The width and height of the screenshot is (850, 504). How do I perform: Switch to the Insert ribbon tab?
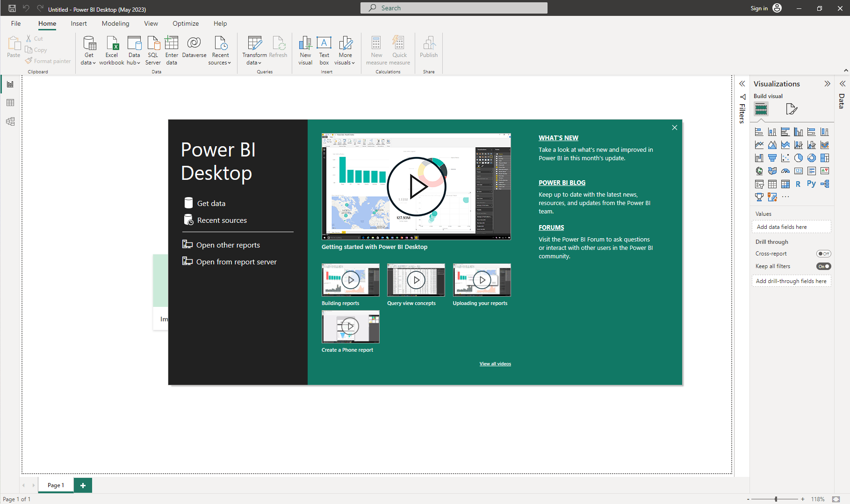pyautogui.click(x=79, y=23)
